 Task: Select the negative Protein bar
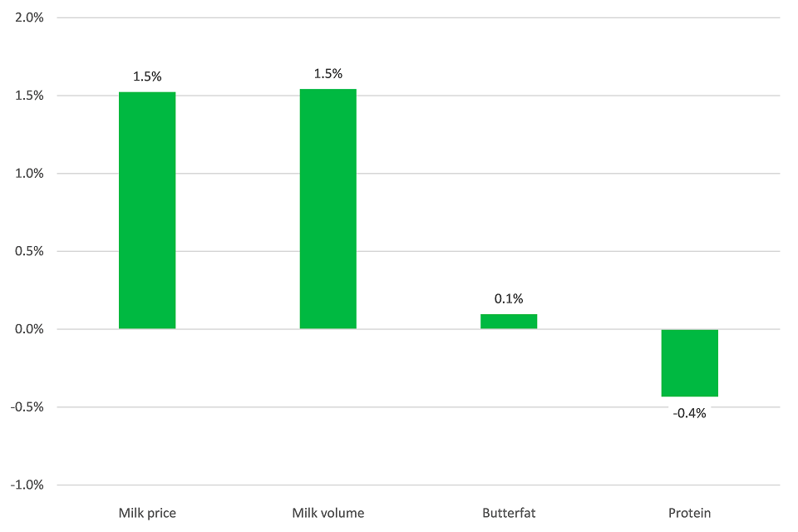(x=690, y=362)
